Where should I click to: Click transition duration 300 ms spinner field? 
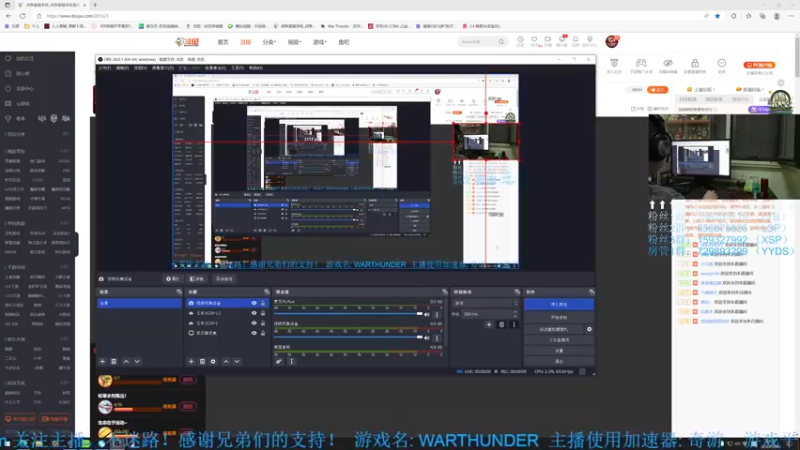point(490,314)
